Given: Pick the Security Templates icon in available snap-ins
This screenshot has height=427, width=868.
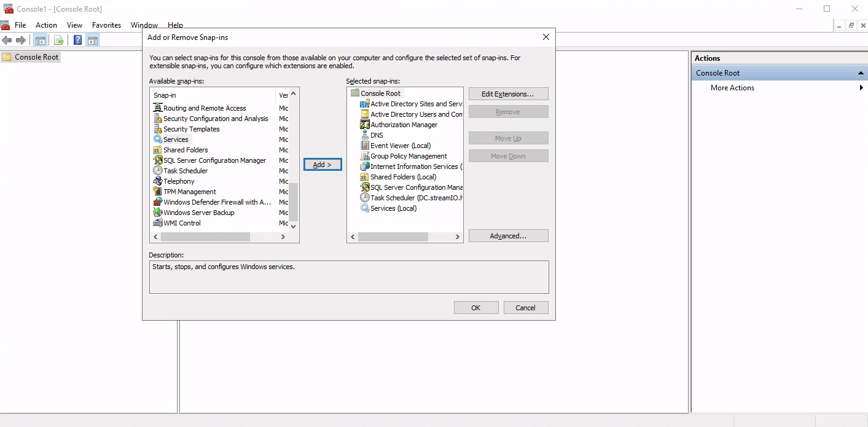Looking at the screenshot, I should pyautogui.click(x=158, y=129).
